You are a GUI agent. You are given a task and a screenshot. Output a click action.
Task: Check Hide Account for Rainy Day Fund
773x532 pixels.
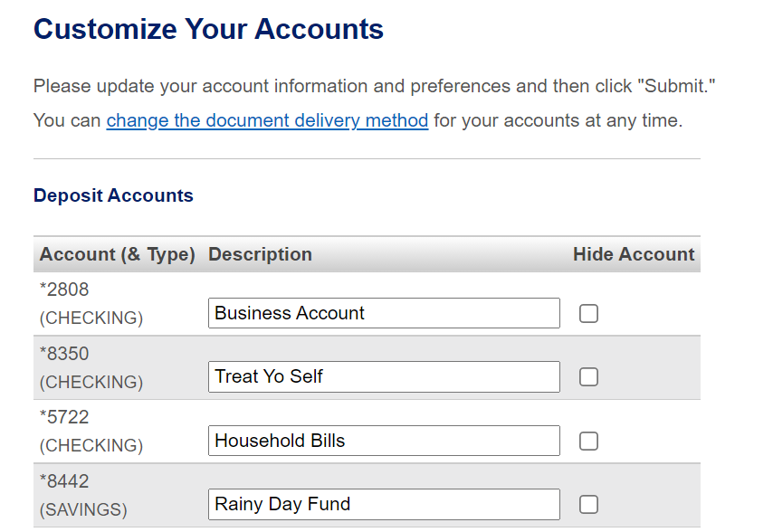(588, 504)
